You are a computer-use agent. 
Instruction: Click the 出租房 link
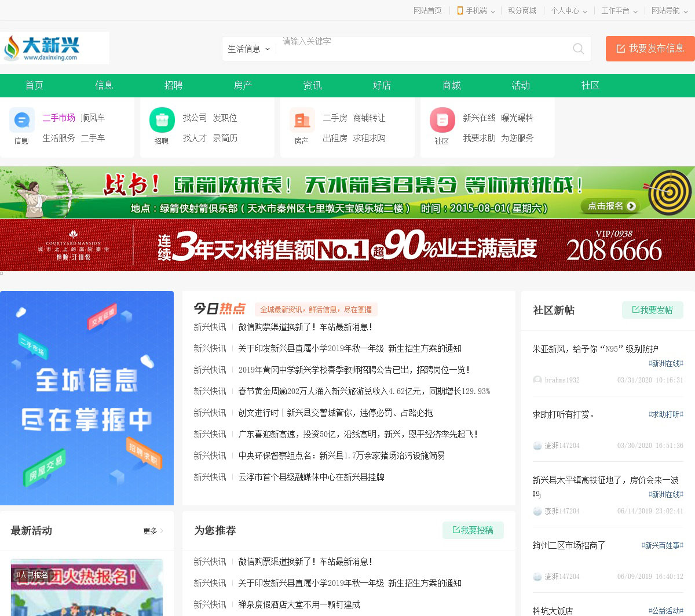click(335, 138)
